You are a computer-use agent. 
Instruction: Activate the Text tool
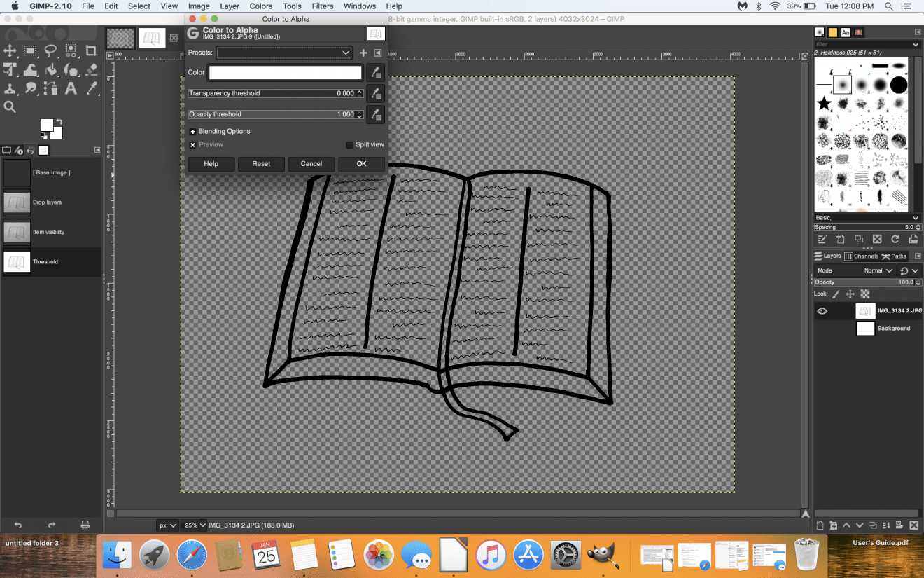(x=70, y=88)
